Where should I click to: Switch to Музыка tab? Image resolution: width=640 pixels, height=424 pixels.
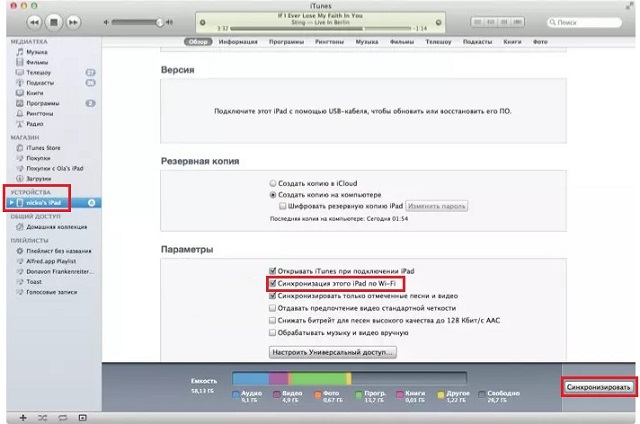tap(367, 42)
